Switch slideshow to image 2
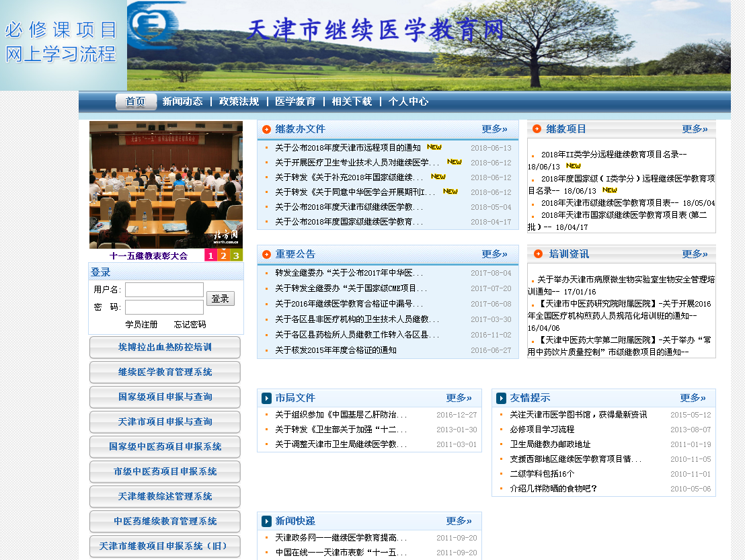This screenshot has width=745, height=560. click(223, 255)
